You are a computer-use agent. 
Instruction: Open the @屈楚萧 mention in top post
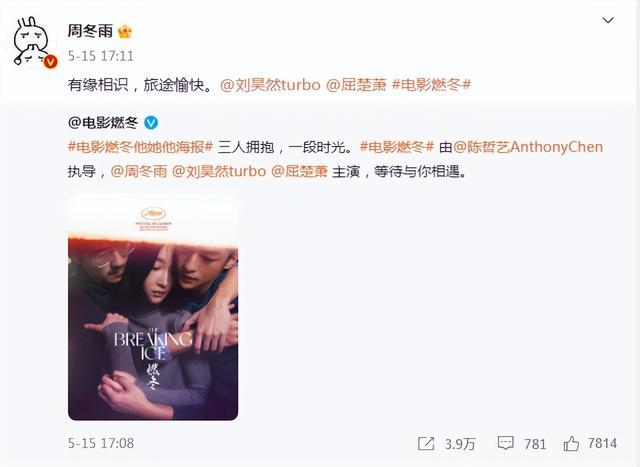[x=356, y=85]
